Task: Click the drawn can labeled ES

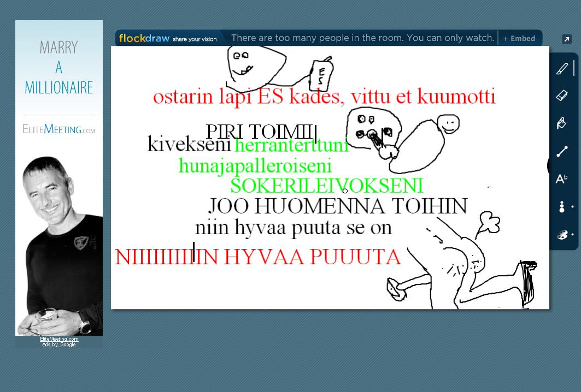Action: (321, 74)
